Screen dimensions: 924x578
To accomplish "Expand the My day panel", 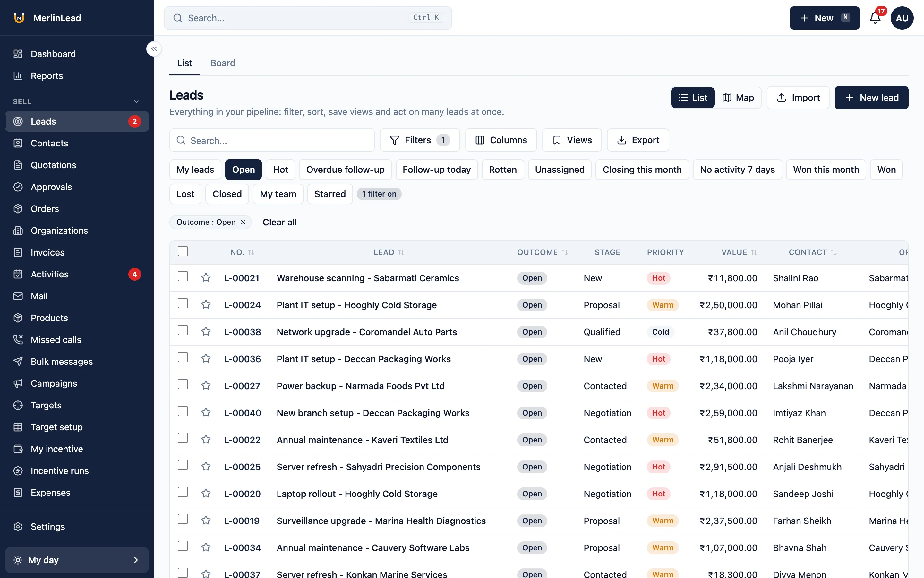I will pyautogui.click(x=77, y=560).
